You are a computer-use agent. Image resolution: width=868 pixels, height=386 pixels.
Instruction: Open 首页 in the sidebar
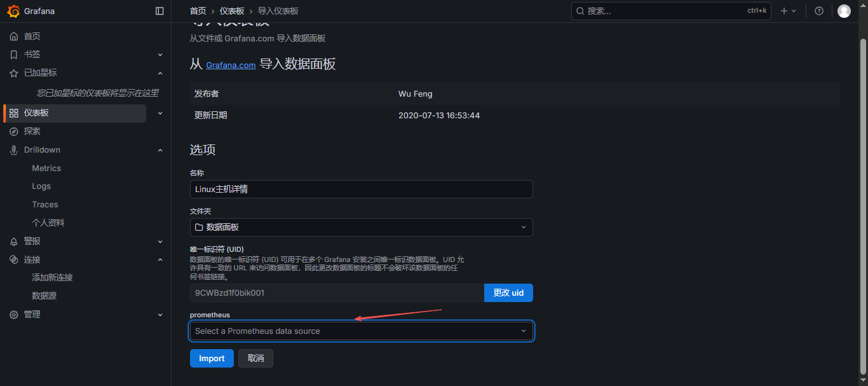tap(32, 36)
